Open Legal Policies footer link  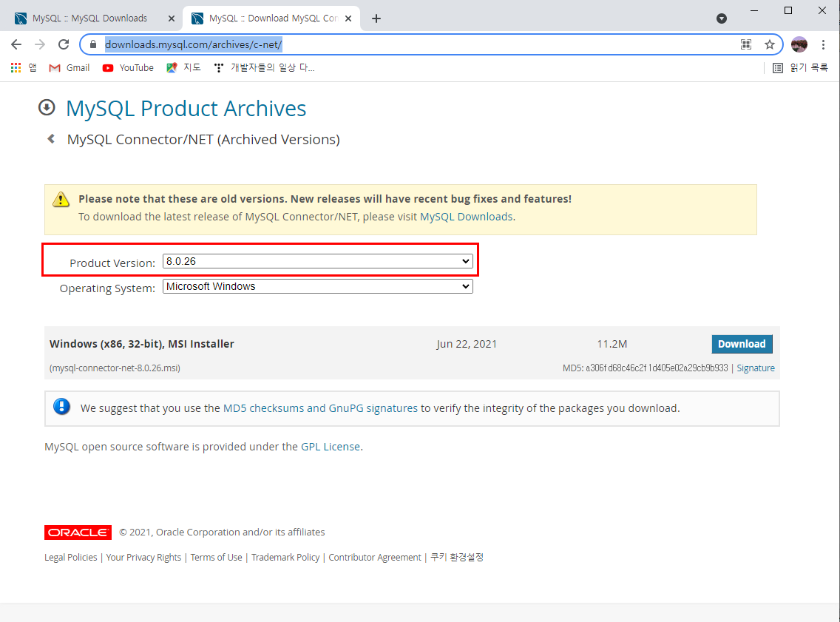tap(71, 557)
